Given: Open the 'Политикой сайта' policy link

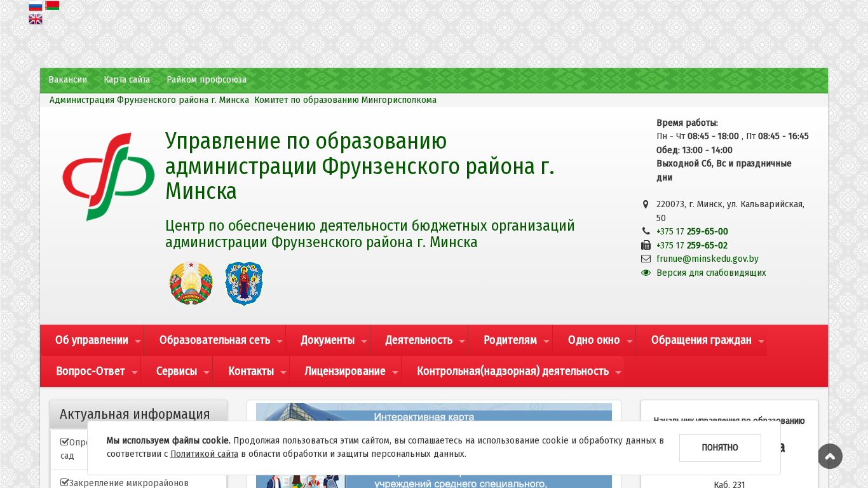Looking at the screenshot, I should [204, 454].
